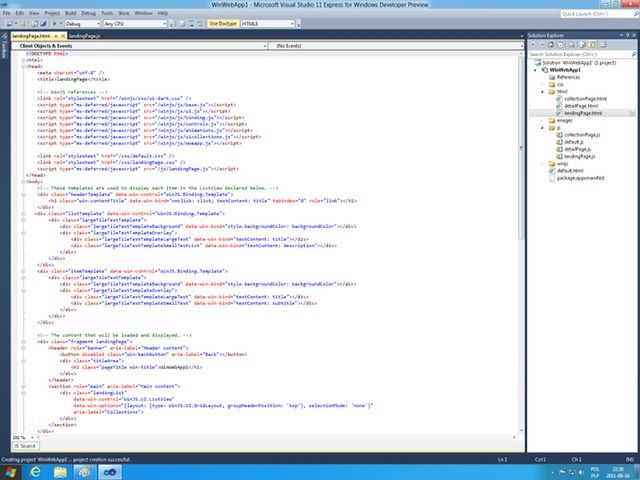Screen dimensions: 640x480
Task: Open Internet Explorer from the taskbar
Action: (36, 473)
